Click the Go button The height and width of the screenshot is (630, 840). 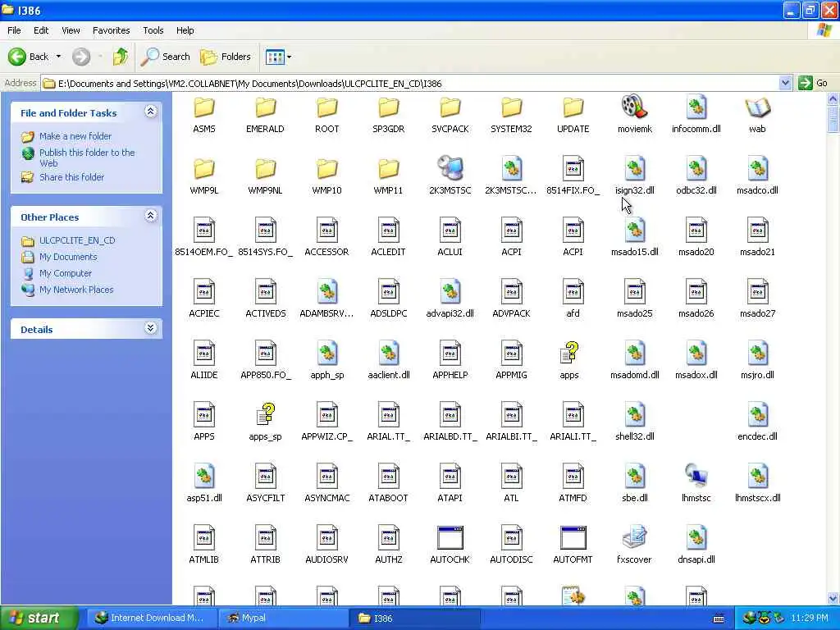click(x=813, y=83)
